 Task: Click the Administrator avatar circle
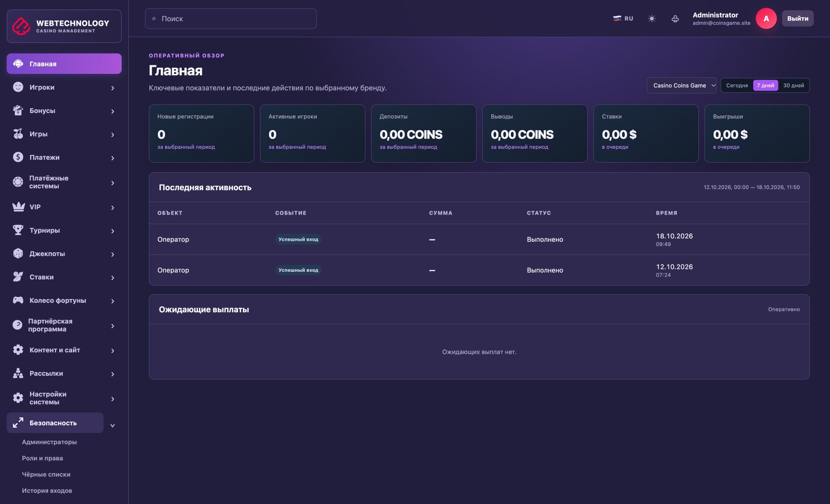[766, 19]
